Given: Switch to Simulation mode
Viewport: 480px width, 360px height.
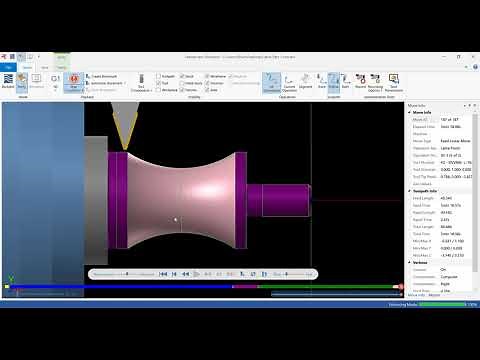Looking at the screenshot, I should (36, 81).
